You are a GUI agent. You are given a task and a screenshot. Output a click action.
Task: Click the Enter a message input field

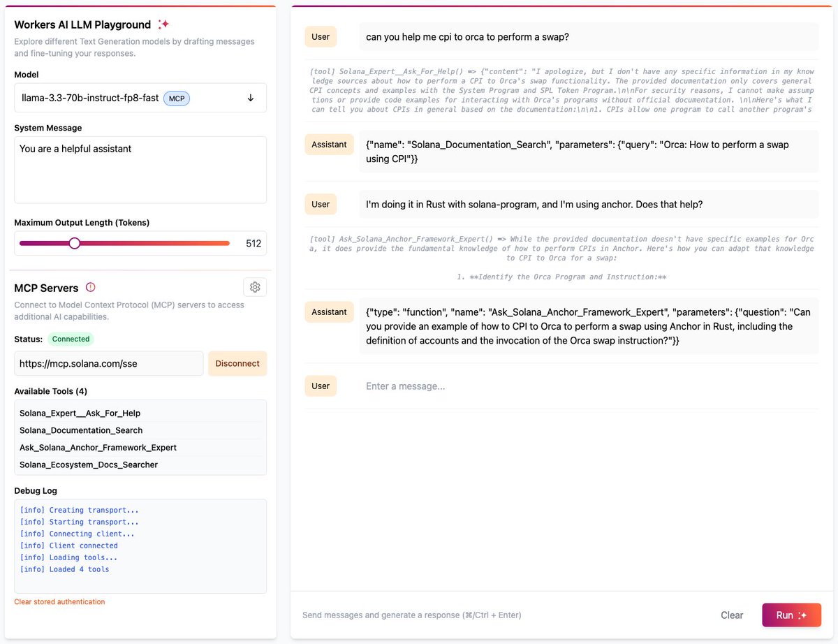point(589,386)
